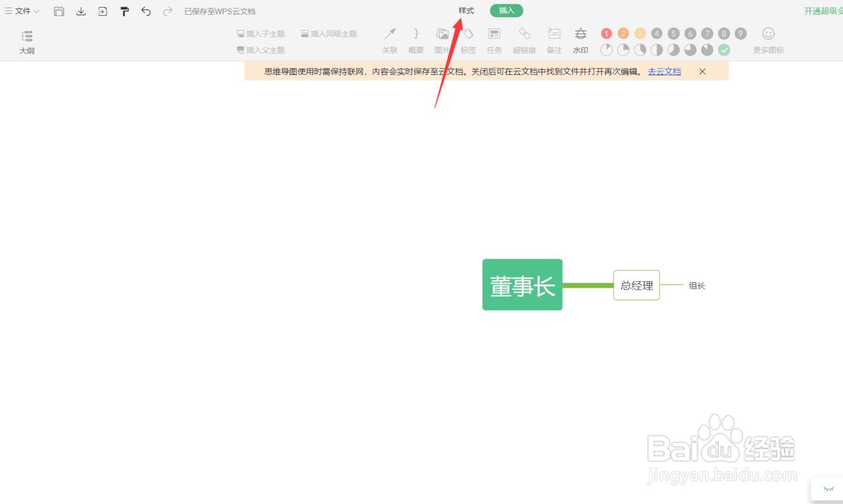843x504 pixels.
Task: Switch to the 插入 tab
Action: point(506,11)
